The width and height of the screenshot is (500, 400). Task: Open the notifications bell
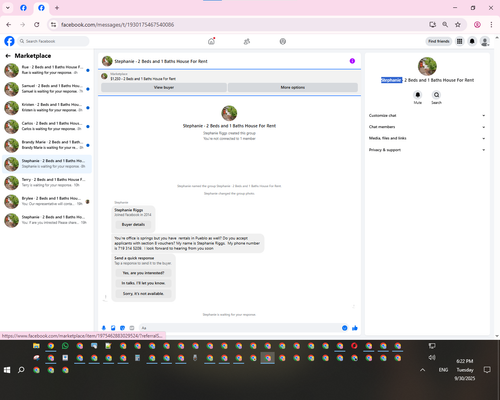[x=472, y=41]
